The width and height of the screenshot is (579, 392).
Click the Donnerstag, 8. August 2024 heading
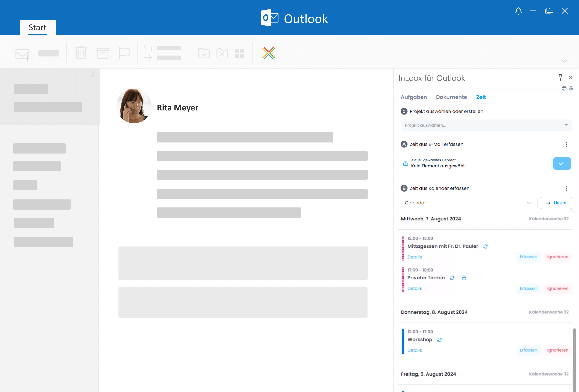tap(434, 312)
